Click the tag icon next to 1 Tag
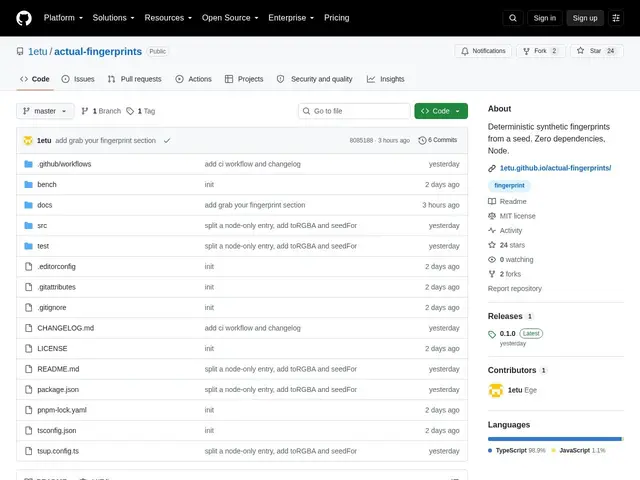This screenshot has width=640, height=480. click(x=130, y=111)
